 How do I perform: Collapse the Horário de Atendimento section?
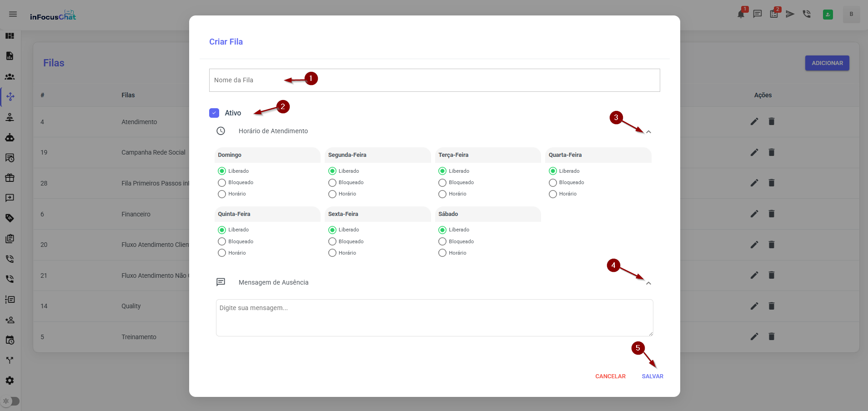(x=648, y=132)
